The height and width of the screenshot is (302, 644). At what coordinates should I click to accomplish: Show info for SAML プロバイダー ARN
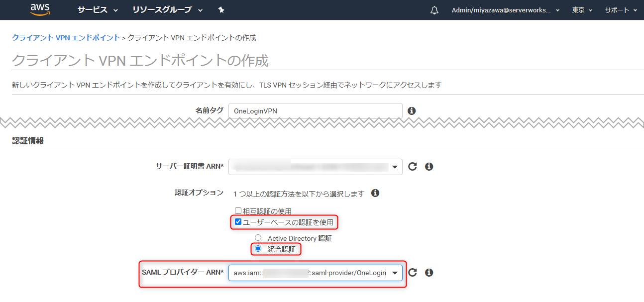[x=429, y=272]
